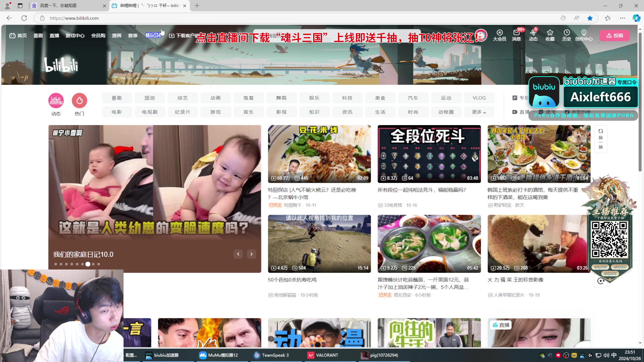644x362 pixels.
Task: Open 我们的家庭日记10.0 carousel title
Action: pos(83,254)
